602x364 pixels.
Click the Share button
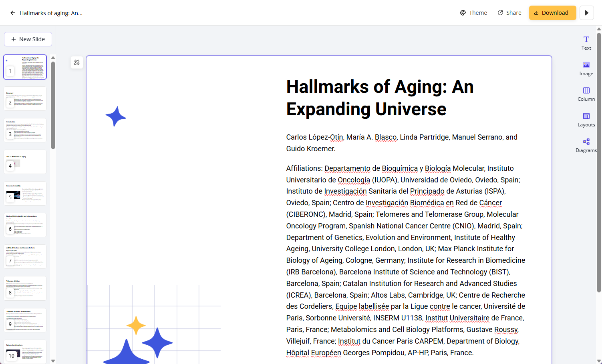pyautogui.click(x=509, y=13)
